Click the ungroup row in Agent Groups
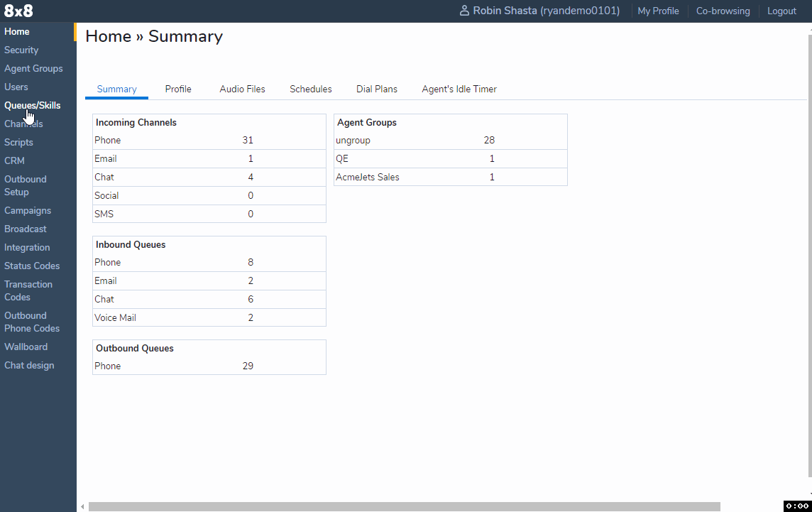812x512 pixels. [x=451, y=141]
